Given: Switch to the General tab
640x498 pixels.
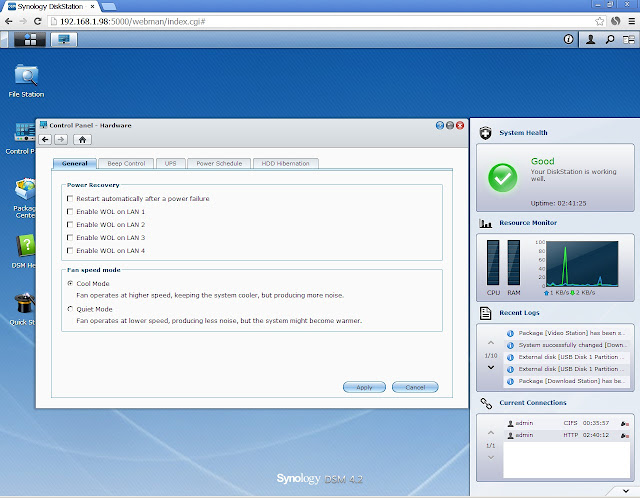Looking at the screenshot, I should tap(75, 163).
